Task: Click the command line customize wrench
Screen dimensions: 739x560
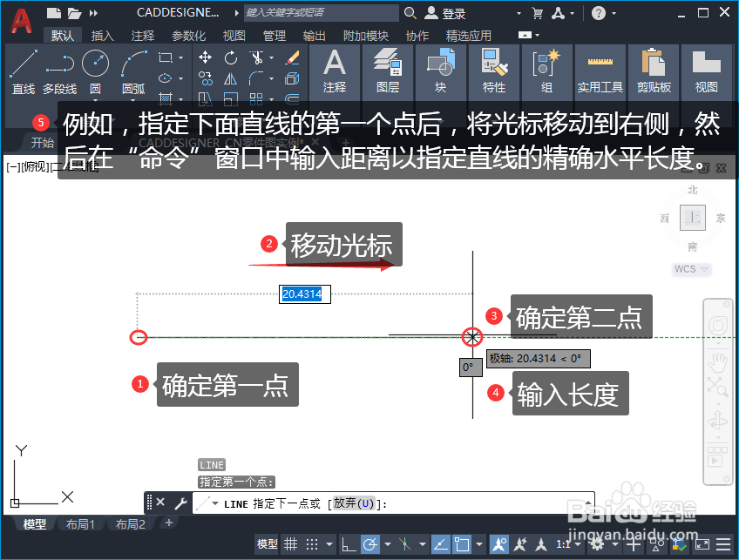Action: coord(180,503)
